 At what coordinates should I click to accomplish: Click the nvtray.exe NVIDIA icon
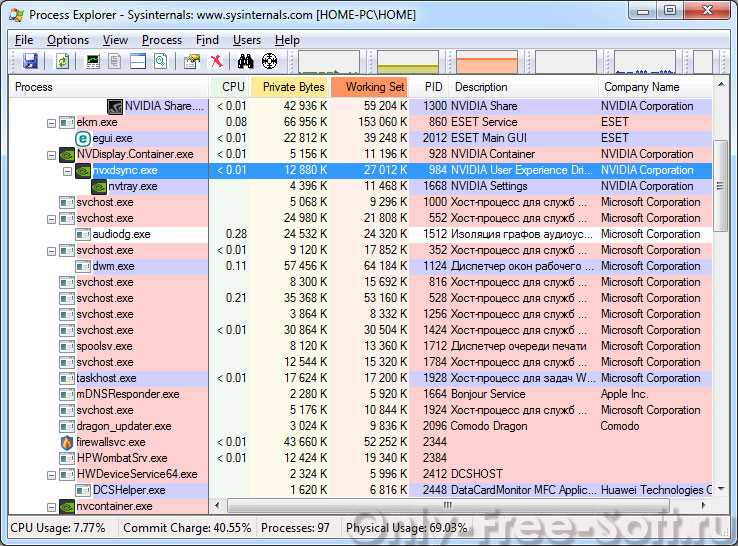click(x=99, y=186)
